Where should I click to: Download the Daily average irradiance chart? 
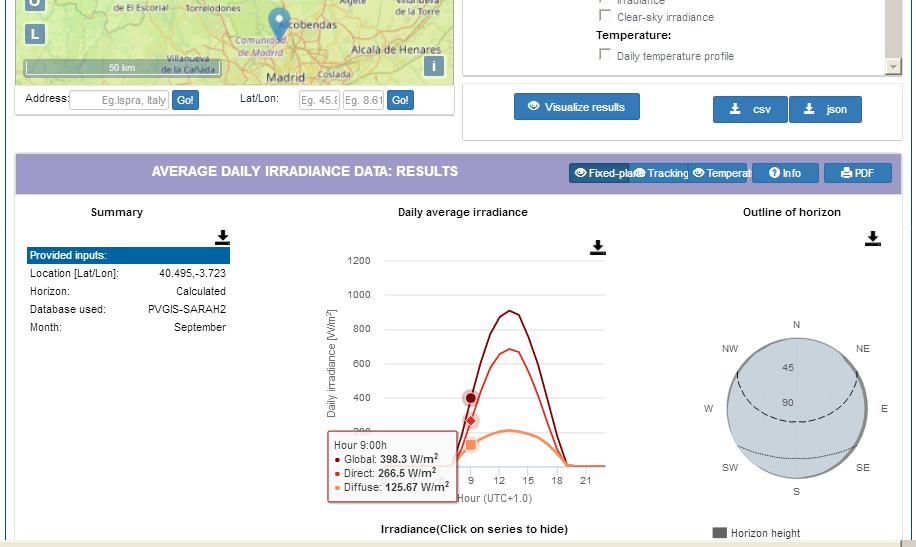click(598, 247)
